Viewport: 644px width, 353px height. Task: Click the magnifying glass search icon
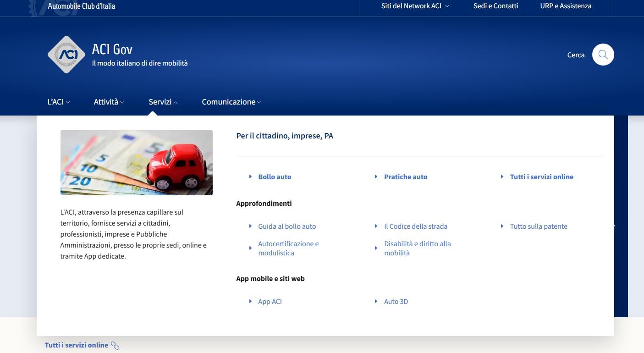pyautogui.click(x=603, y=55)
